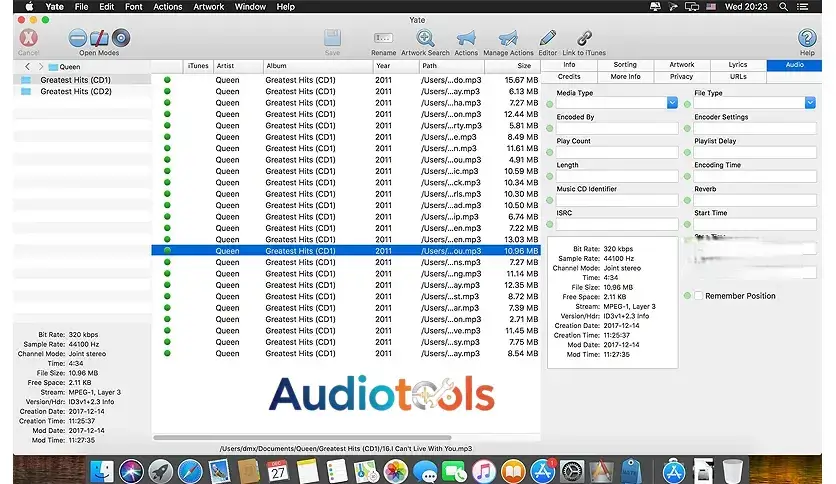This screenshot has height=484, width=836.
Task: Open Finder from the Dock
Action: [102, 471]
